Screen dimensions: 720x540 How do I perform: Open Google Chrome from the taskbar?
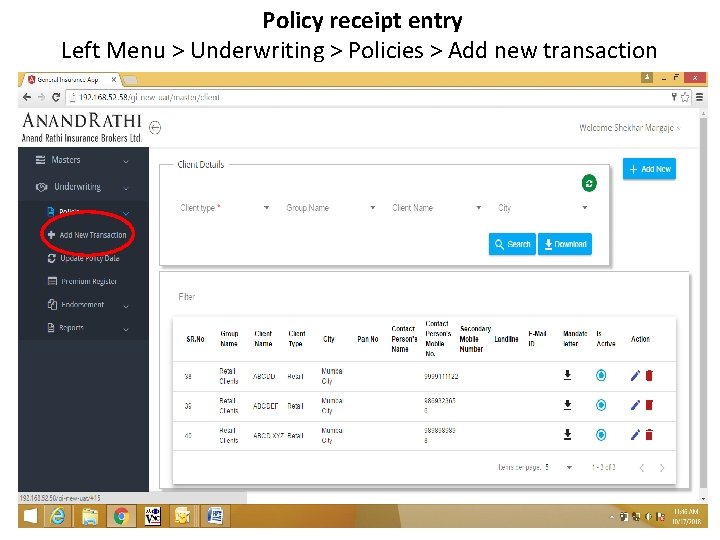121,516
